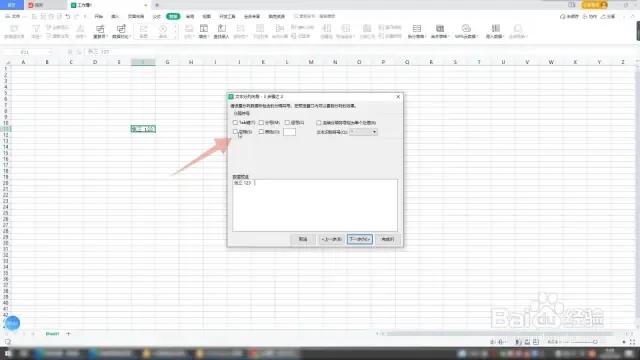Viewport: 640px width, 360px height.
Task: Select the Sheet1 sheet tab
Action: coord(53,333)
